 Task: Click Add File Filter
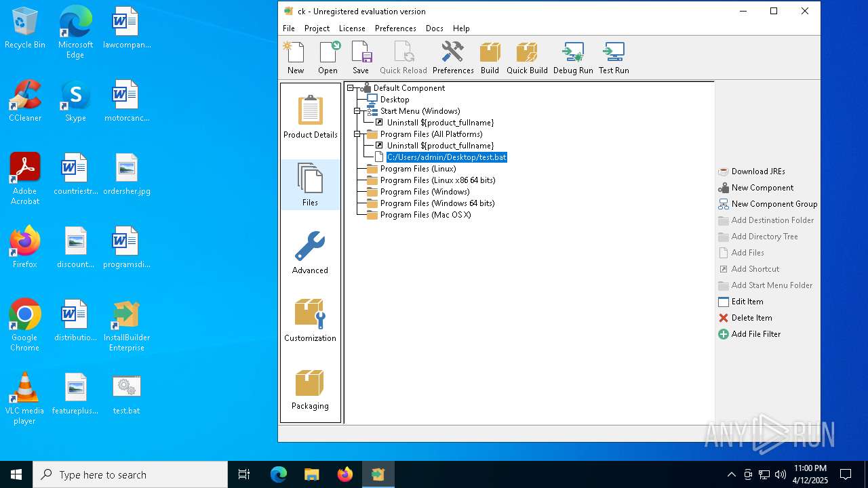(x=749, y=334)
